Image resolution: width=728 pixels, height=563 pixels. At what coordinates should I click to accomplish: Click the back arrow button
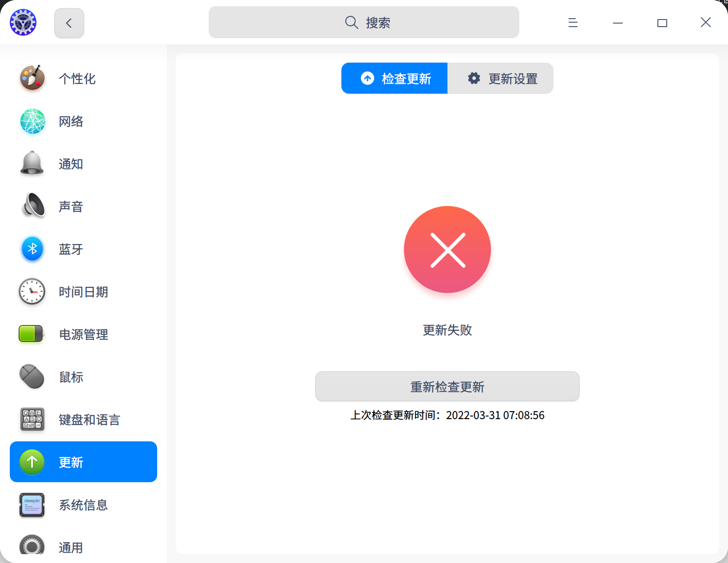point(69,23)
